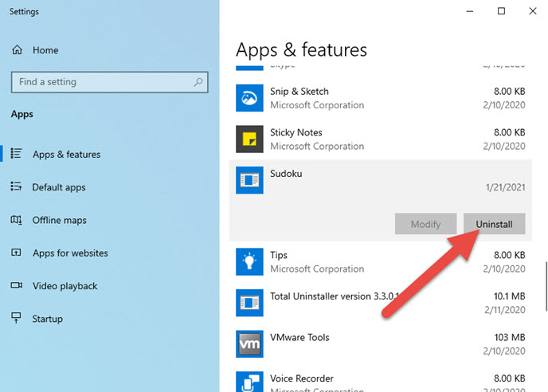
Task: Click the apps list vertical scrollbar
Action: click(x=546, y=286)
